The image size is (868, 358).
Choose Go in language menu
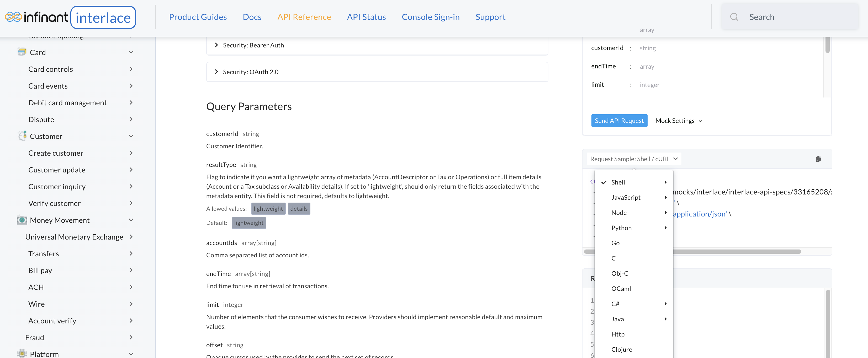click(x=615, y=243)
